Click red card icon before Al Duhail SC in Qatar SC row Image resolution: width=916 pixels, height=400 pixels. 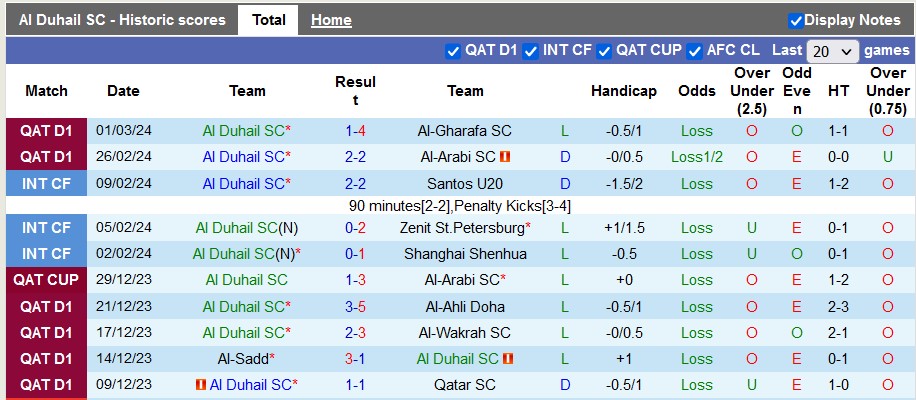point(201,385)
